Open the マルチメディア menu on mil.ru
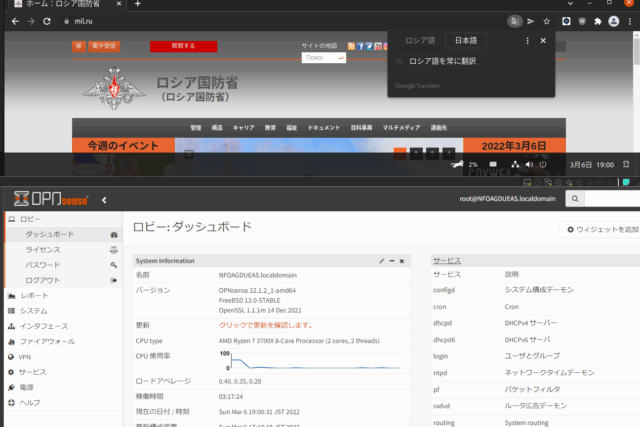640x427 pixels. (401, 128)
